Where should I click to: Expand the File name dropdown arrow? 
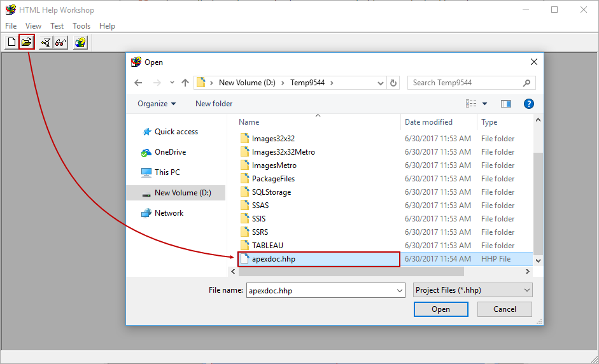[400, 291]
